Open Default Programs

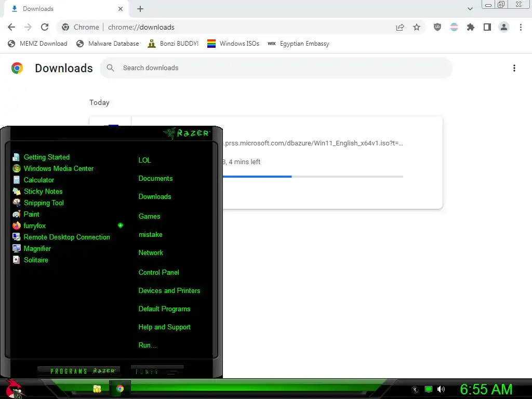pos(164,309)
